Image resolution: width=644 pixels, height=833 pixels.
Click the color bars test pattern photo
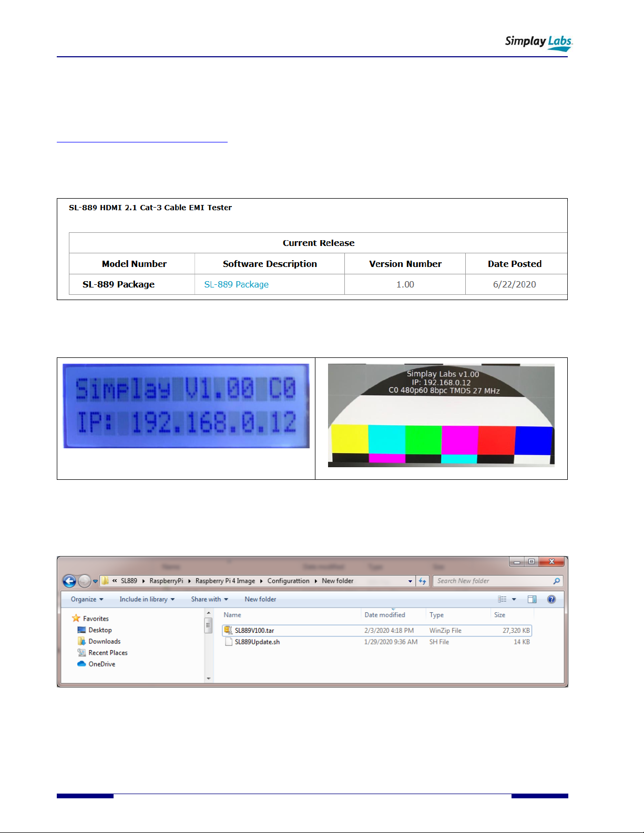pos(441,415)
